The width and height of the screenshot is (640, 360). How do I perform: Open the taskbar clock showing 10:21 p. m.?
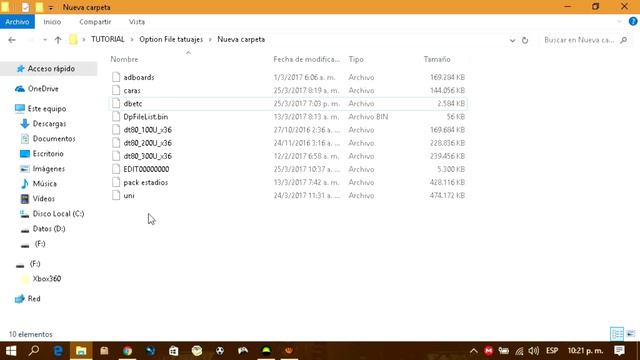pos(585,351)
